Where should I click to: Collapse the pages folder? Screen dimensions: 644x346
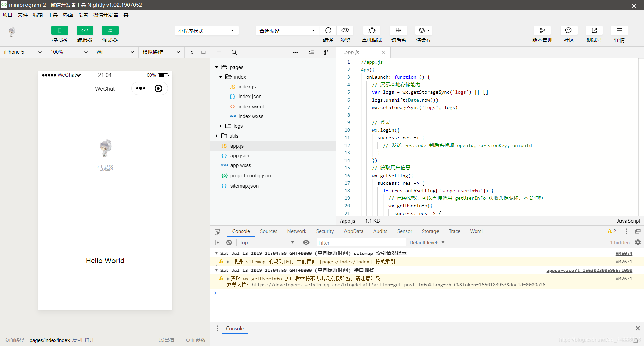pos(217,67)
